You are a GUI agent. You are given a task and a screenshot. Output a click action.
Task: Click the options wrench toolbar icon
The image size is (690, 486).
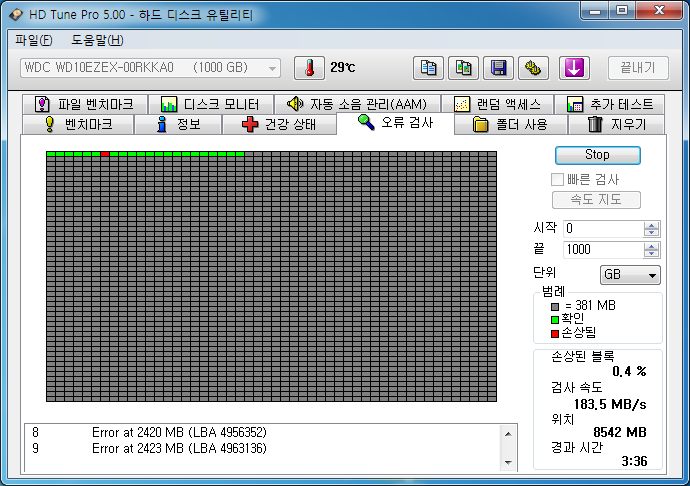click(533, 68)
